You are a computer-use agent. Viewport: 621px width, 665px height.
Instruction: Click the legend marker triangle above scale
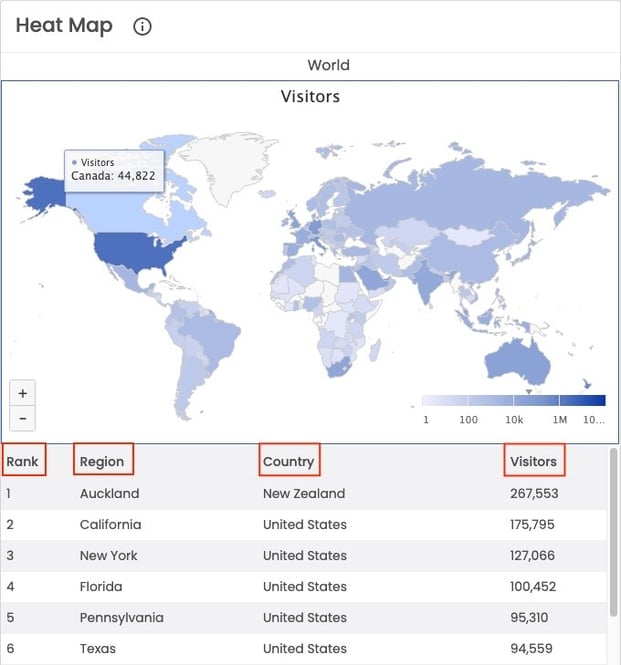[529, 391]
